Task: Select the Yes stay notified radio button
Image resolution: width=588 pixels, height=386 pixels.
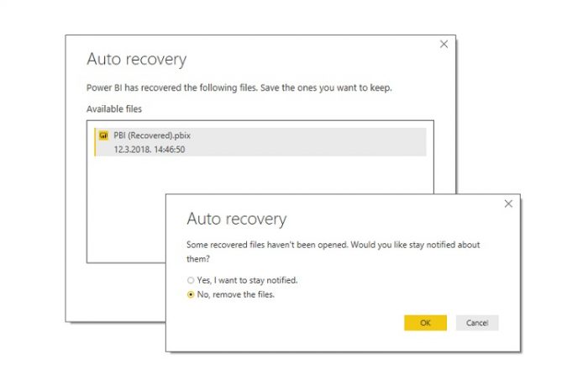Action: (191, 280)
